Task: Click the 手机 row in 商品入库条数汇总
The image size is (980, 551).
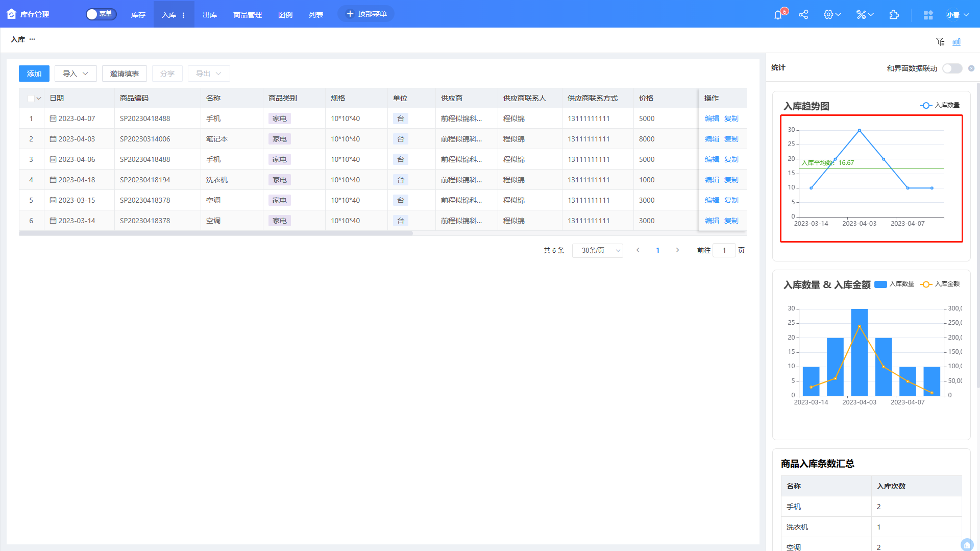Action: (x=871, y=507)
